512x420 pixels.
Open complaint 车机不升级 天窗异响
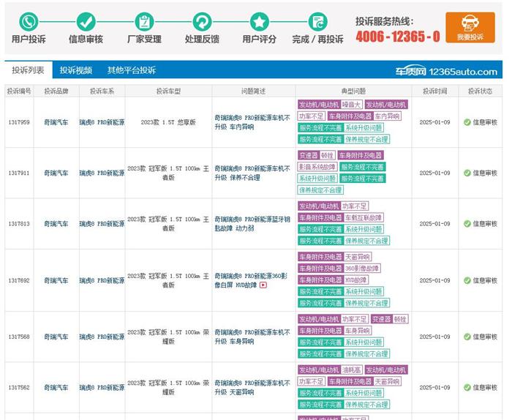[252, 388]
